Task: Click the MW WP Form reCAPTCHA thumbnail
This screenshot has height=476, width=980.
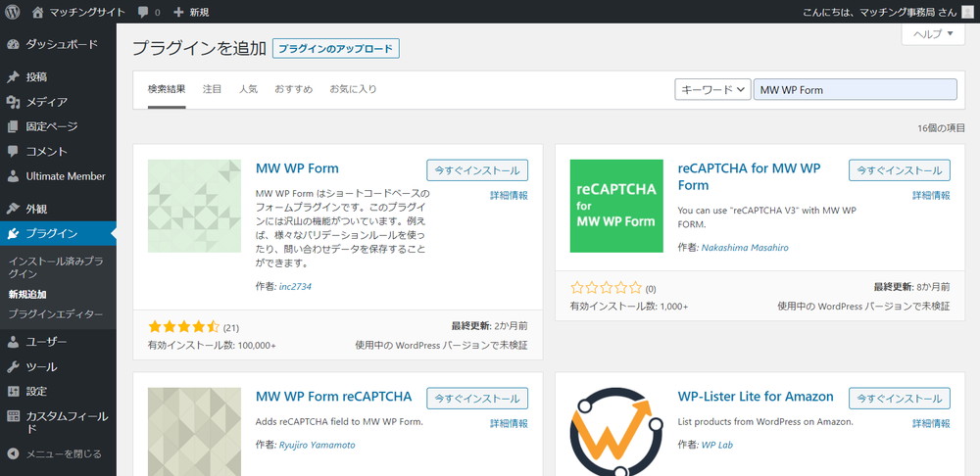Action: 194,432
